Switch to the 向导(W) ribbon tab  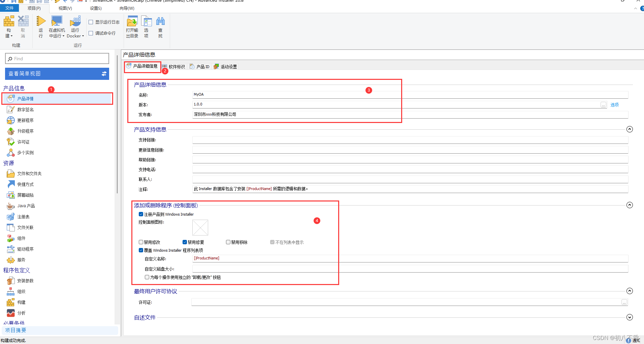tap(127, 8)
